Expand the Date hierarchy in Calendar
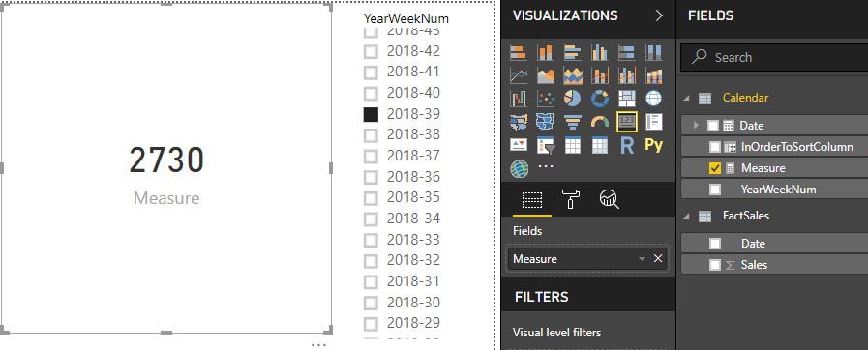 point(697,126)
